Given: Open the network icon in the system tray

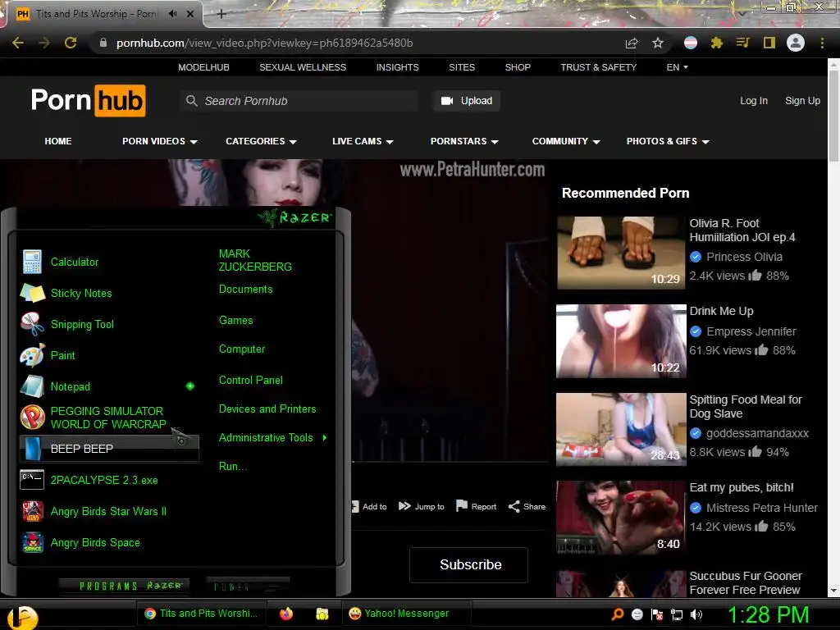Looking at the screenshot, I should (677, 614).
